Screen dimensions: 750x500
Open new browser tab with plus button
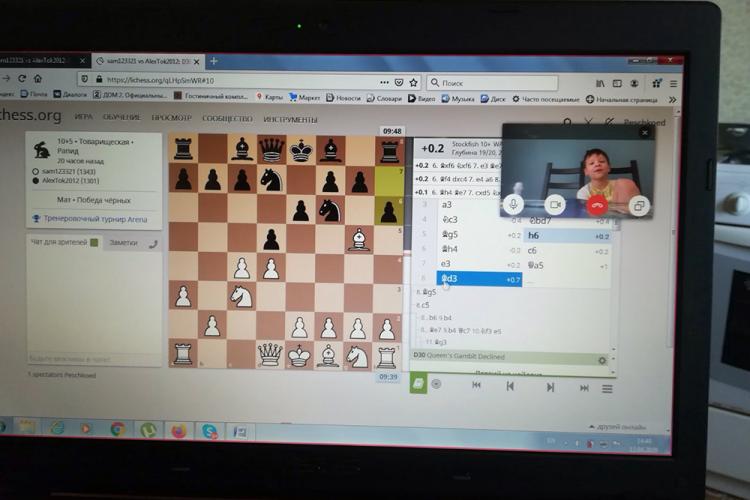tap(214, 60)
